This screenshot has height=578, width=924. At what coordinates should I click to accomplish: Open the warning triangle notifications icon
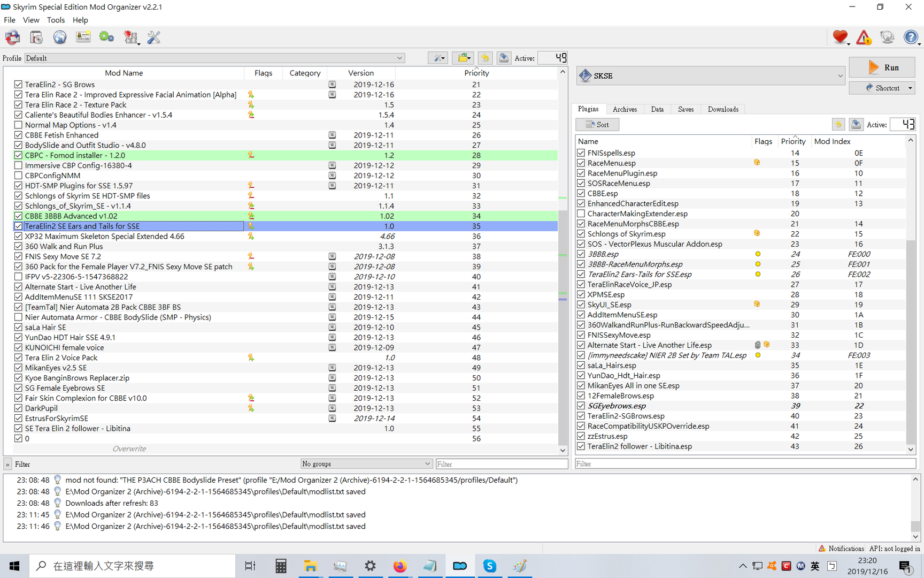click(864, 37)
